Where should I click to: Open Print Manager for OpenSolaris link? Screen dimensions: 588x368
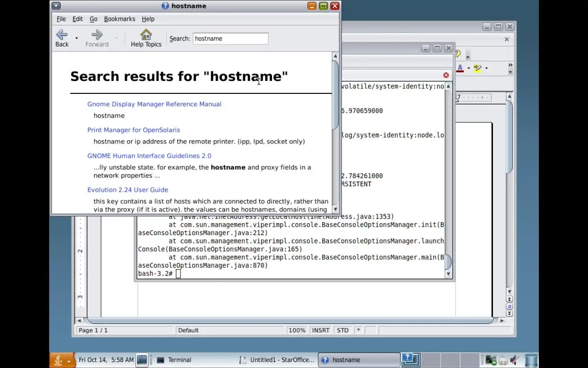tap(134, 130)
